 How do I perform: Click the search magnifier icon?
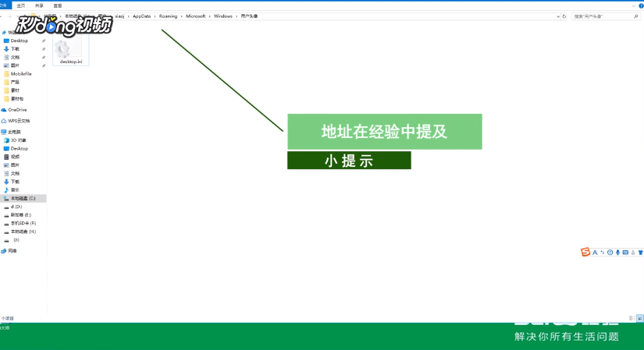635,16
